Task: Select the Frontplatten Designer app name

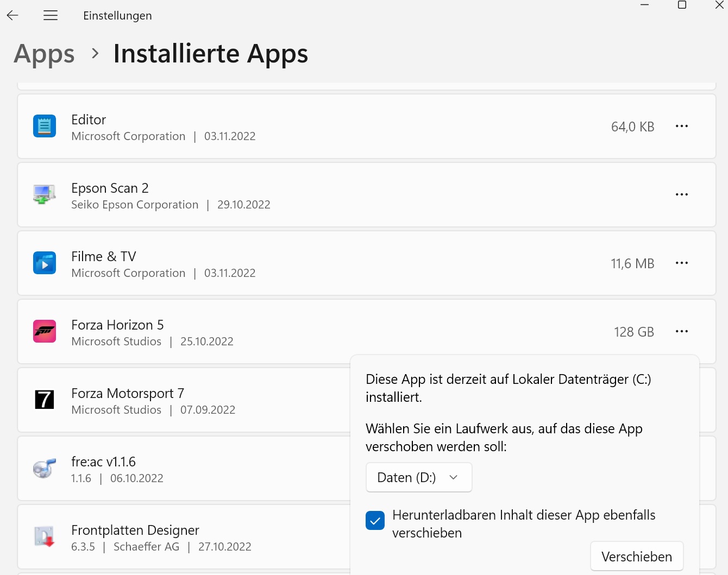Action: tap(135, 530)
